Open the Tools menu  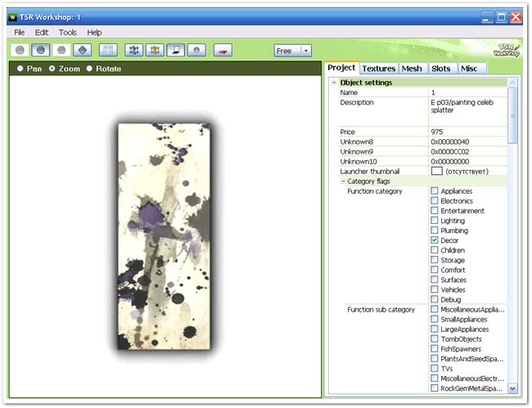(x=67, y=33)
